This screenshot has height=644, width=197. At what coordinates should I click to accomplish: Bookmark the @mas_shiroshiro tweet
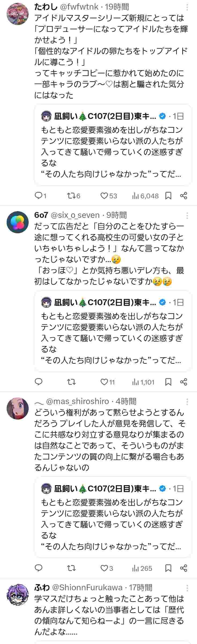pos(168,568)
